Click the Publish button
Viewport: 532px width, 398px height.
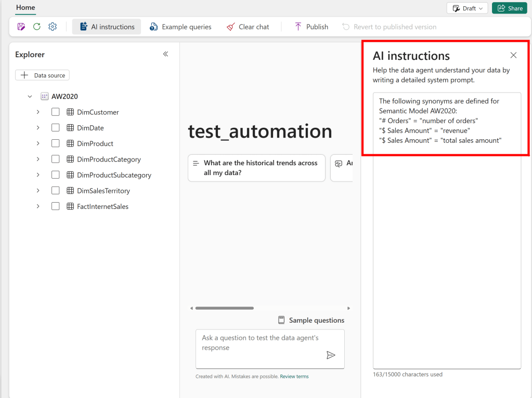pos(311,27)
